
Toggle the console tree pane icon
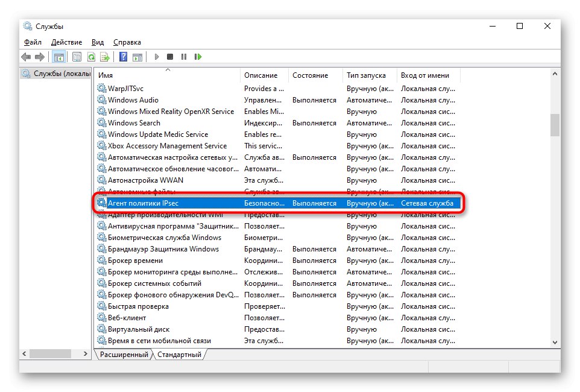59,57
